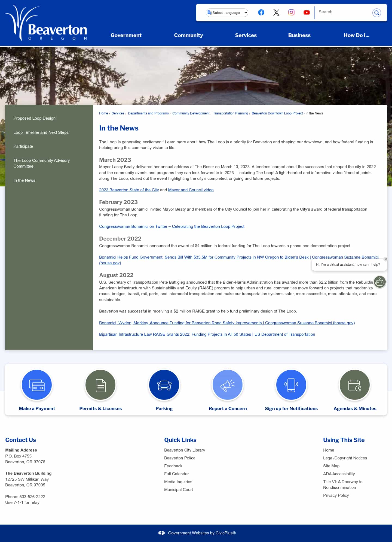Screen dimensions: 392x542
Task: Click the Permits & Licenses label
Action: click(100, 408)
